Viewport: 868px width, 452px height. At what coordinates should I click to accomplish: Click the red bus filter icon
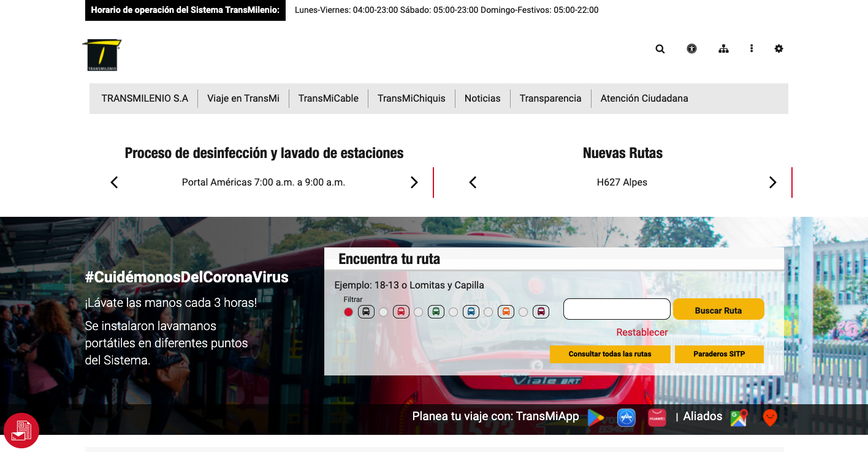(401, 312)
